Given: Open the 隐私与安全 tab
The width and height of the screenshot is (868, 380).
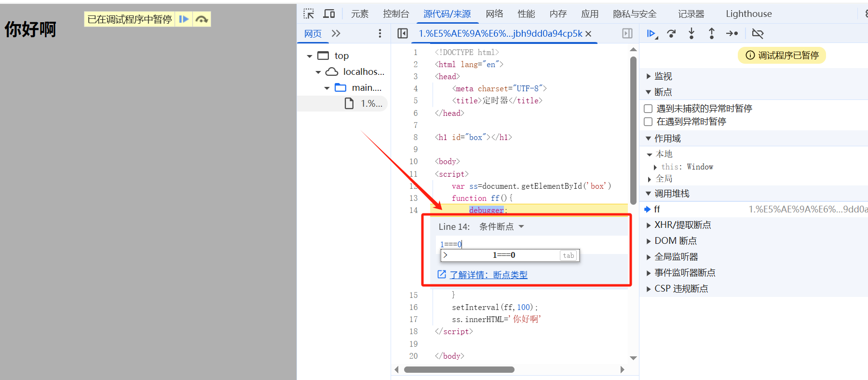Looking at the screenshot, I should point(635,14).
